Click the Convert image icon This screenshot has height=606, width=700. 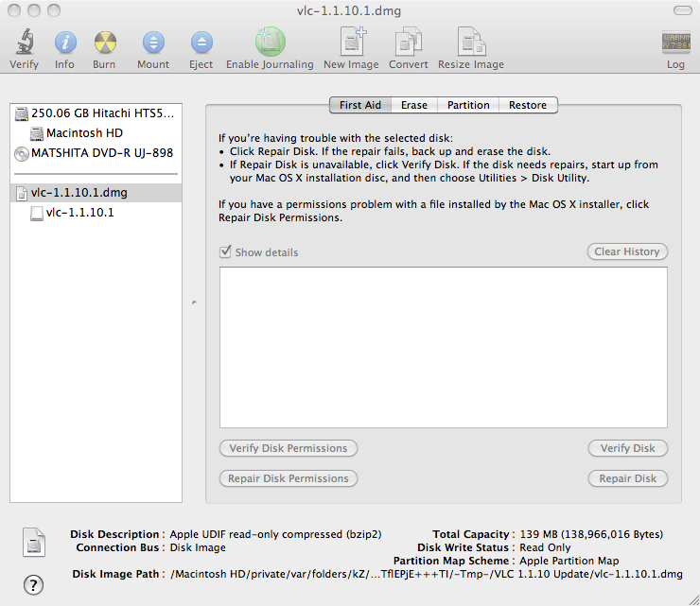[x=408, y=41]
